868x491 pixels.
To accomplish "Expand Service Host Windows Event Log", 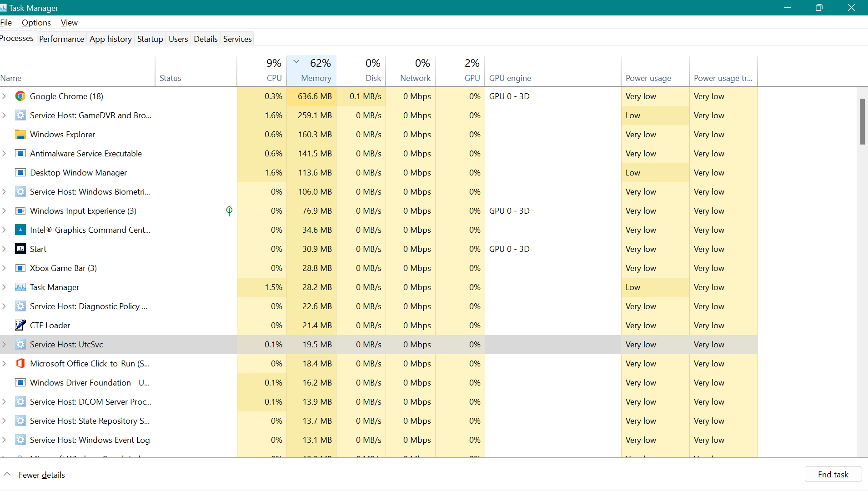I will tap(4, 440).
